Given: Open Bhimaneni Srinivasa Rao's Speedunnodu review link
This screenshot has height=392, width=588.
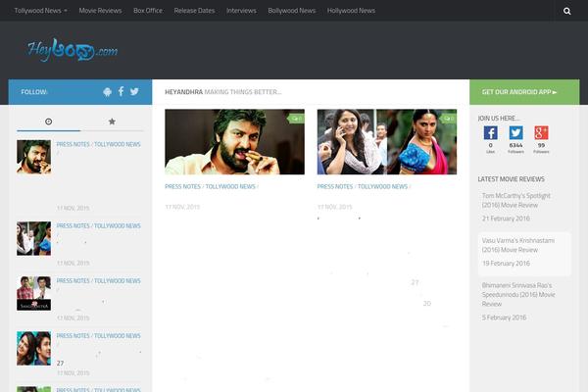Looking at the screenshot, I should [x=518, y=294].
